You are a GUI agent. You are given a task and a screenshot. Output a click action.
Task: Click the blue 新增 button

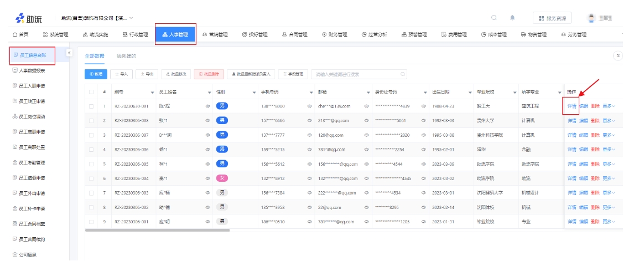(96, 74)
